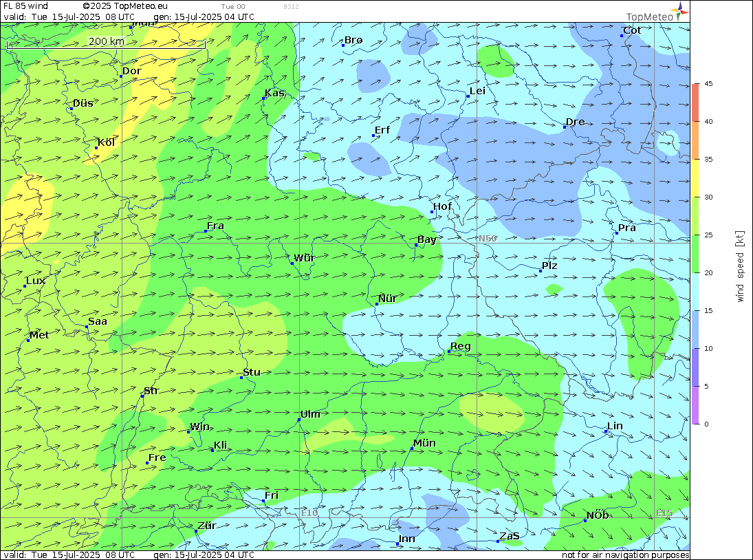Click the Fre city label
The image size is (753, 560).
click(157, 458)
